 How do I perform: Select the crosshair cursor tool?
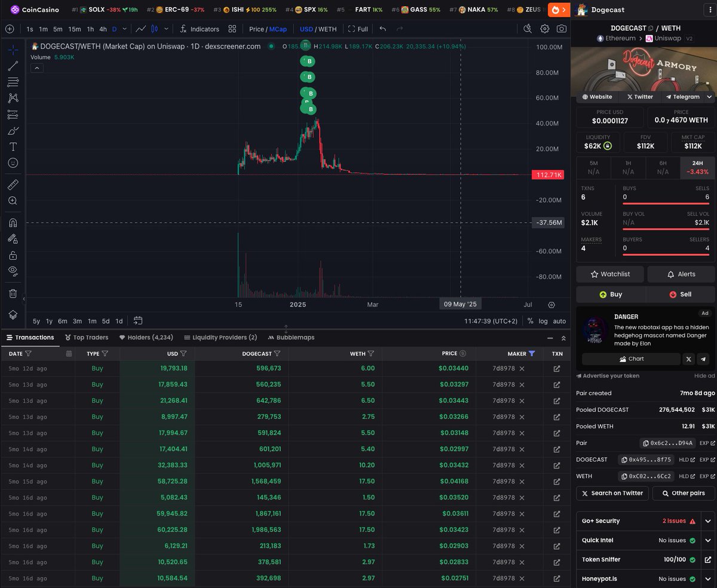[13, 50]
